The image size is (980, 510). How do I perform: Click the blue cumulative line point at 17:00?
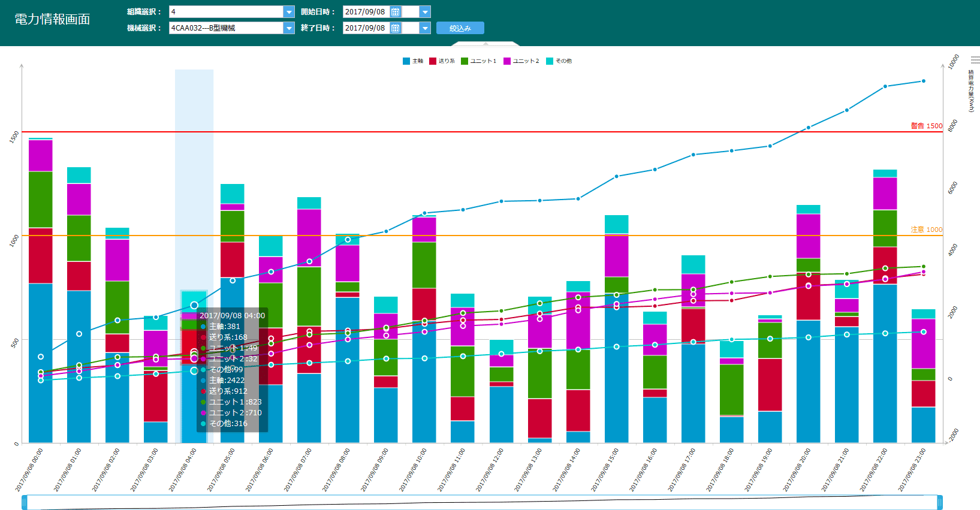[x=693, y=155]
